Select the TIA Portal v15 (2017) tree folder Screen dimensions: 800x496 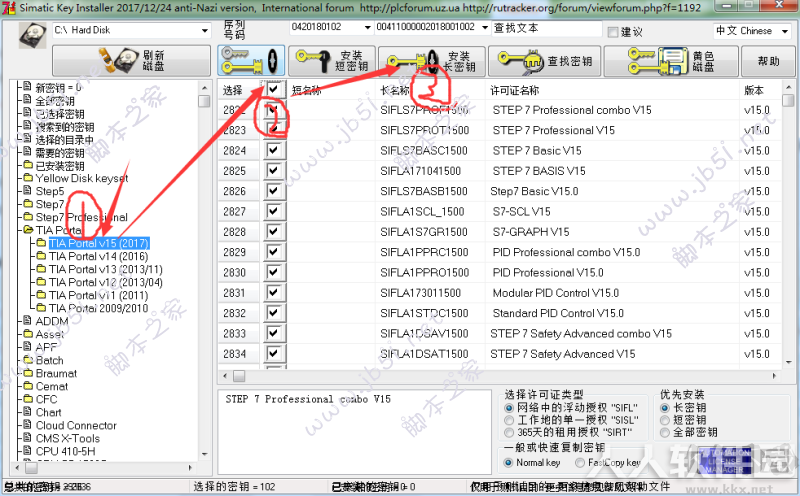(99, 243)
